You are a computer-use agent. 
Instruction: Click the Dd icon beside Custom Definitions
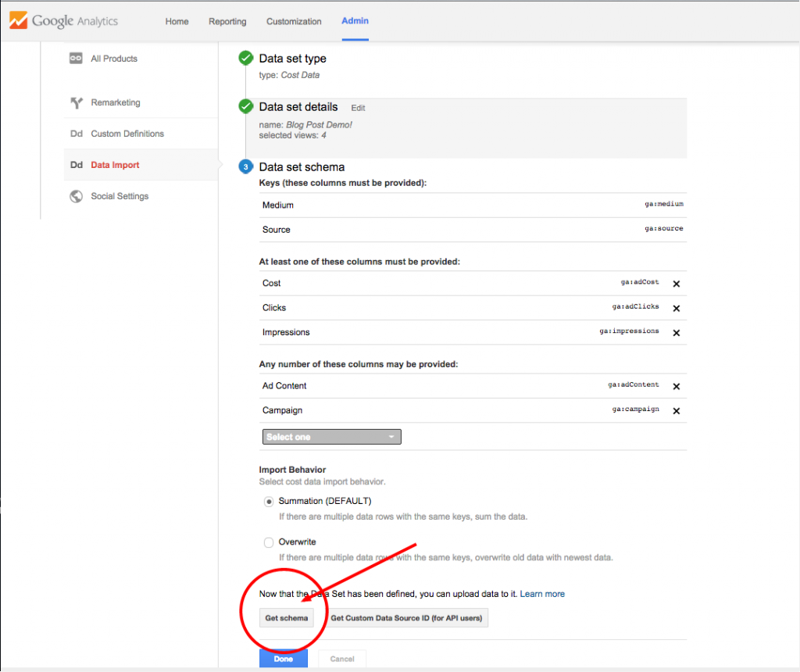click(77, 134)
